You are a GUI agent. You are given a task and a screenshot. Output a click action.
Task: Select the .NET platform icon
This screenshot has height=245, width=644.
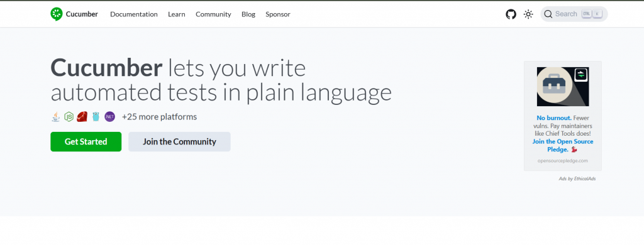109,117
